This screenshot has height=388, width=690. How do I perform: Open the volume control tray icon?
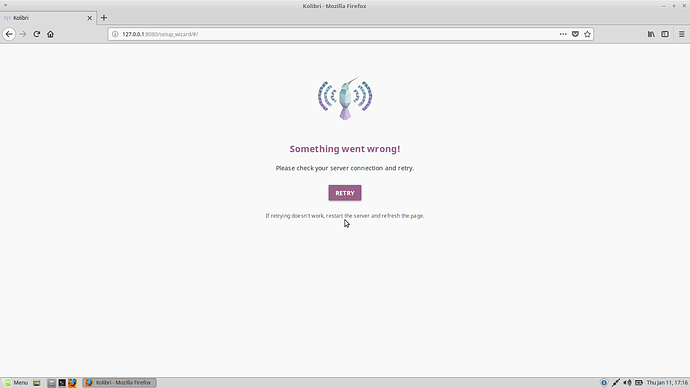pyautogui.click(x=627, y=383)
